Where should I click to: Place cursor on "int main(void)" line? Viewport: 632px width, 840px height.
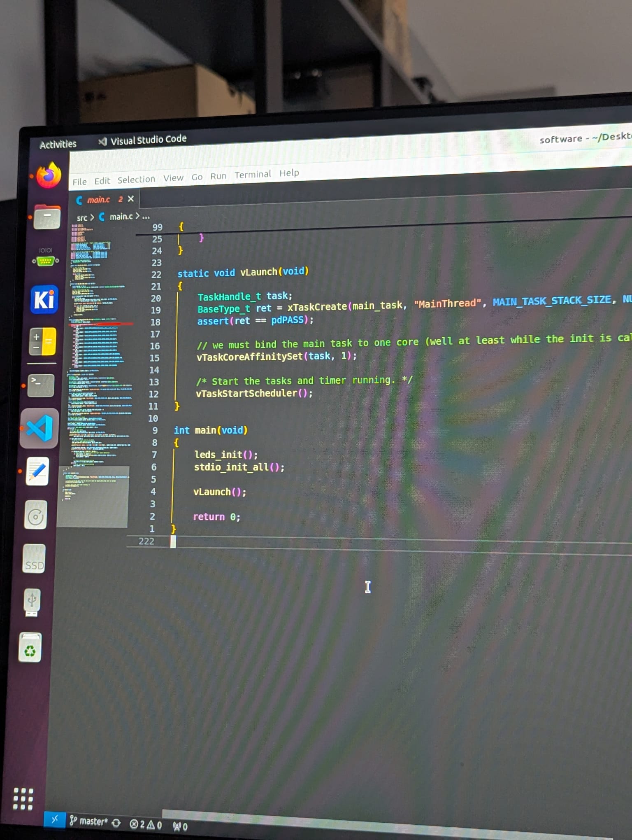(x=211, y=430)
